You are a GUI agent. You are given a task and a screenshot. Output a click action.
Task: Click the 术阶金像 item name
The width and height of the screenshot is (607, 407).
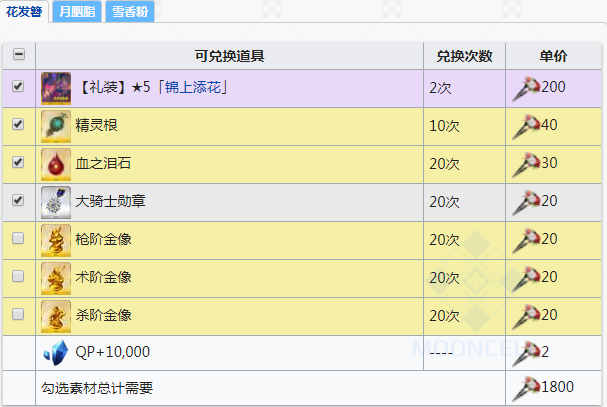[x=103, y=277]
